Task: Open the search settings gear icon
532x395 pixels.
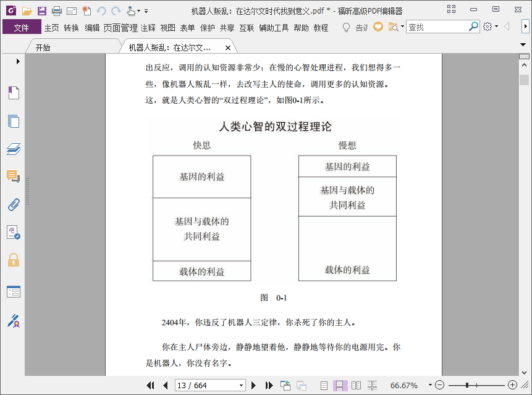Action: 488,27
